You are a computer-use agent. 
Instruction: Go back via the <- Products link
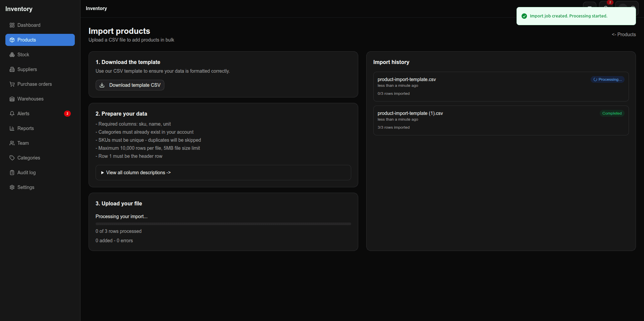[x=624, y=35]
